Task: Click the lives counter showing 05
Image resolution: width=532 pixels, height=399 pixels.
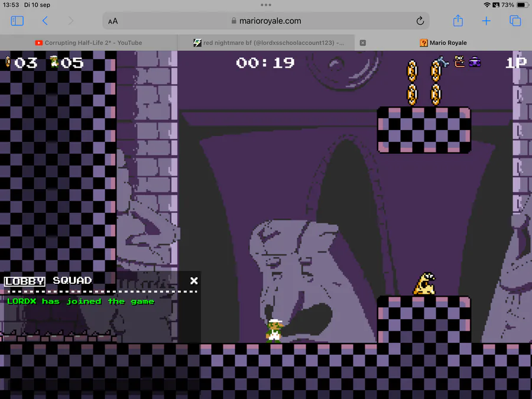Action: [x=66, y=63]
